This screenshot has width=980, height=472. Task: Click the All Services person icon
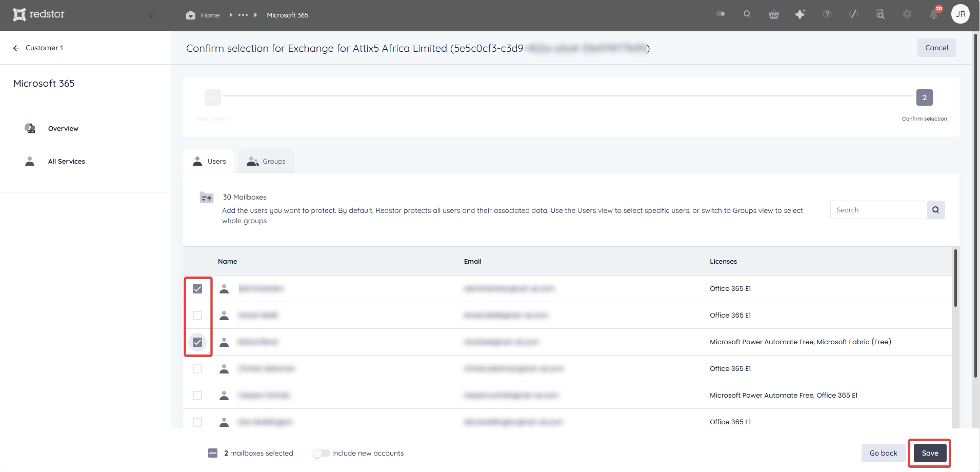30,161
